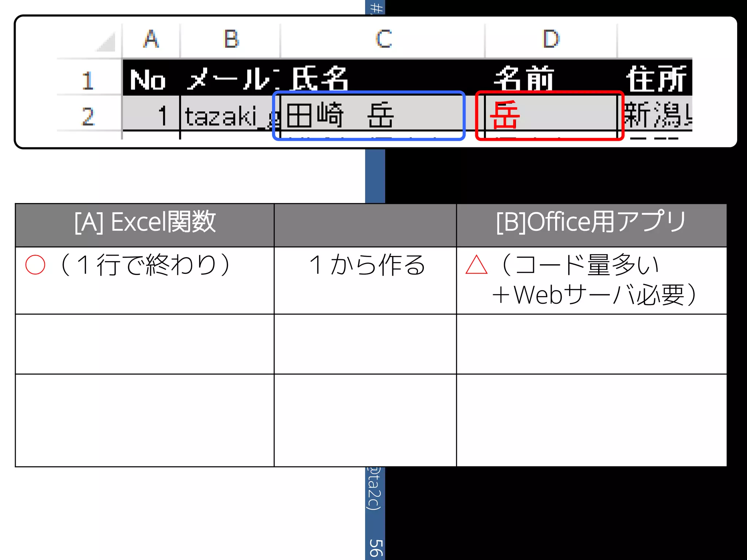Image resolution: width=747 pixels, height=560 pixels.
Task: Click the 'メール' header cell
Action: pyautogui.click(x=231, y=78)
